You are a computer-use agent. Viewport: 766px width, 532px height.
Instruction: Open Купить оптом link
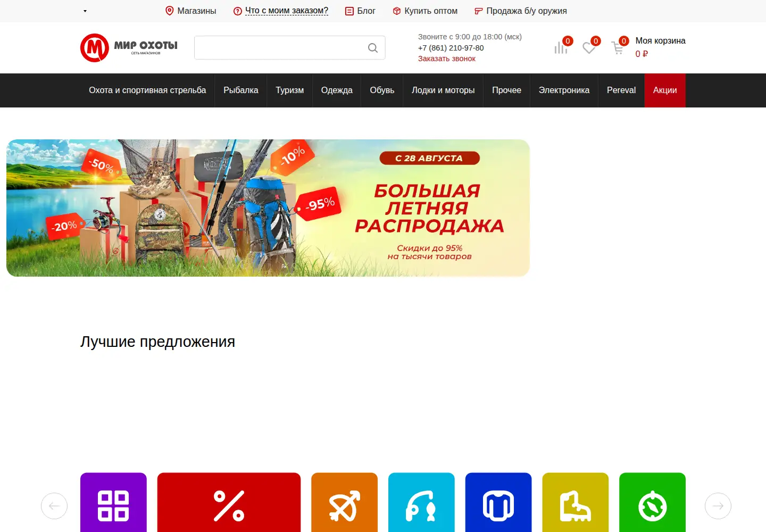tap(425, 11)
